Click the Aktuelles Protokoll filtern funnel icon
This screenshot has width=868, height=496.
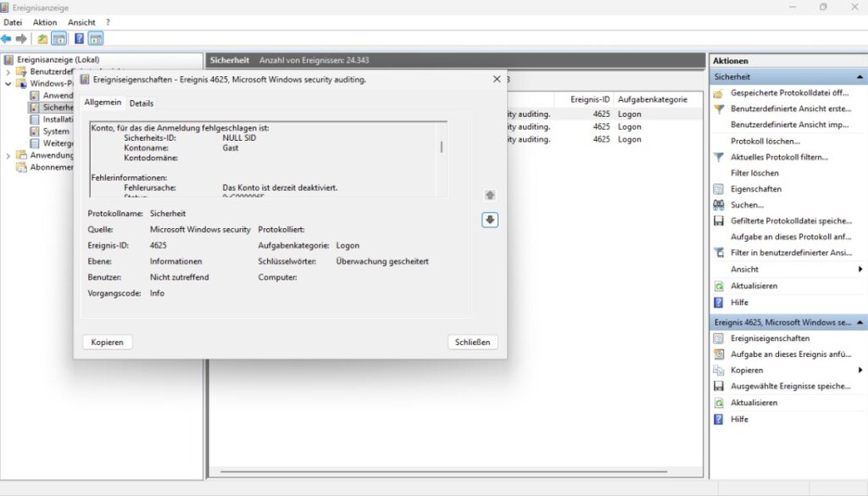[x=719, y=157]
